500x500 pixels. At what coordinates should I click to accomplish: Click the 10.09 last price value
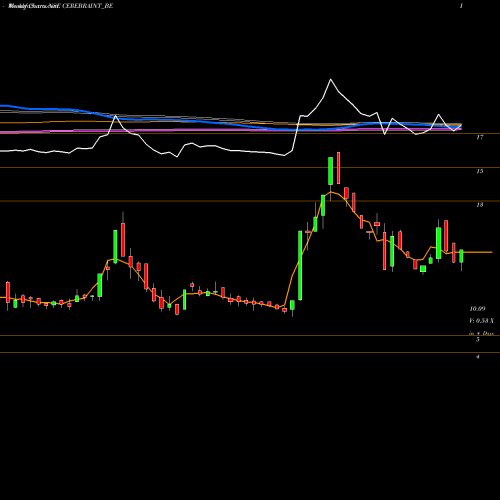tap(477, 309)
